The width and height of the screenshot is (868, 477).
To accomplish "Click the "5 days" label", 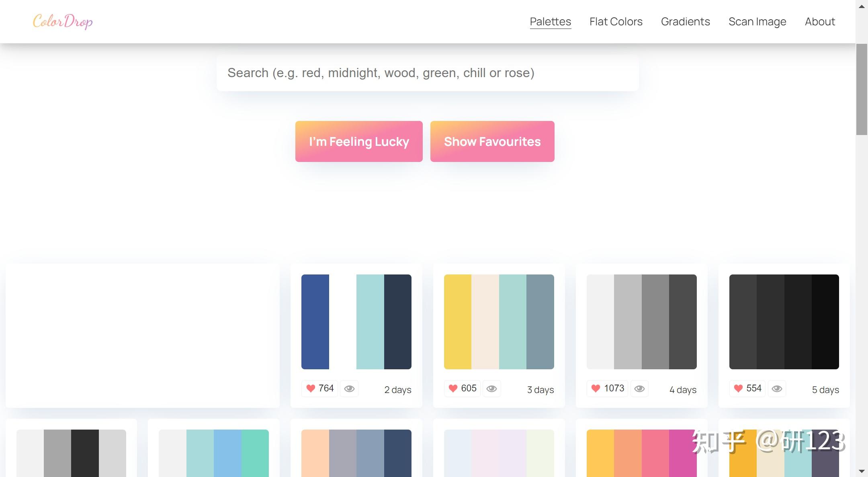I will (825, 389).
